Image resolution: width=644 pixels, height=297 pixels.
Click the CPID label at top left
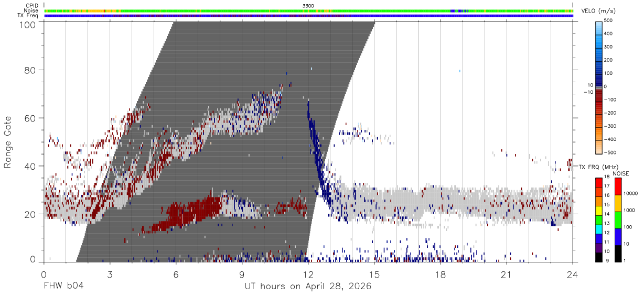tap(32, 6)
